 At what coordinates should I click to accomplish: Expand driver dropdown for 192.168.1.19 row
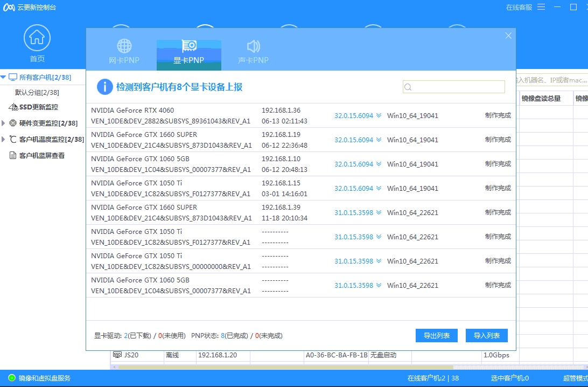tap(379, 140)
